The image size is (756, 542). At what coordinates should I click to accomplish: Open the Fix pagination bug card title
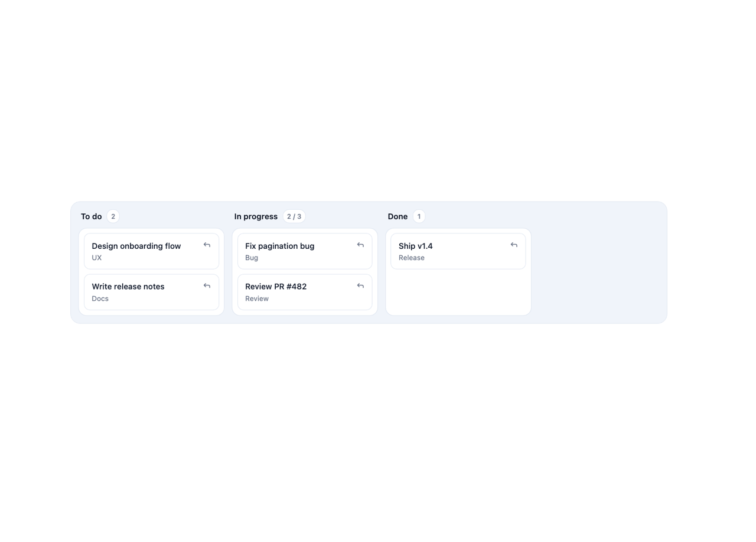[280, 246]
